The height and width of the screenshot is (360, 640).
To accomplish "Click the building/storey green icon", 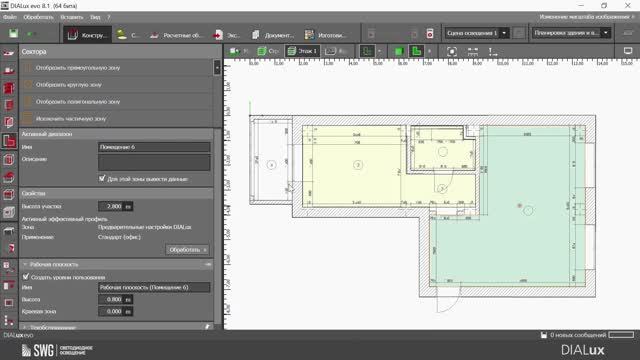I will [268, 51].
